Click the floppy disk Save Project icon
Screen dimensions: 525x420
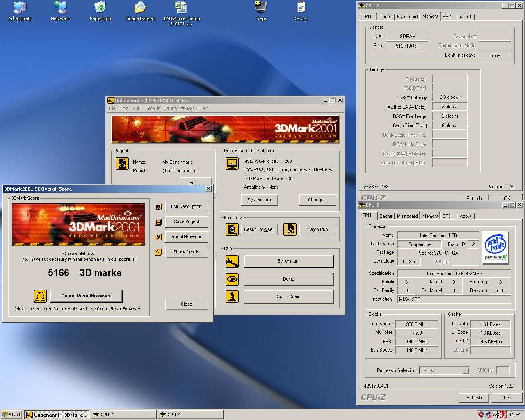(158, 222)
